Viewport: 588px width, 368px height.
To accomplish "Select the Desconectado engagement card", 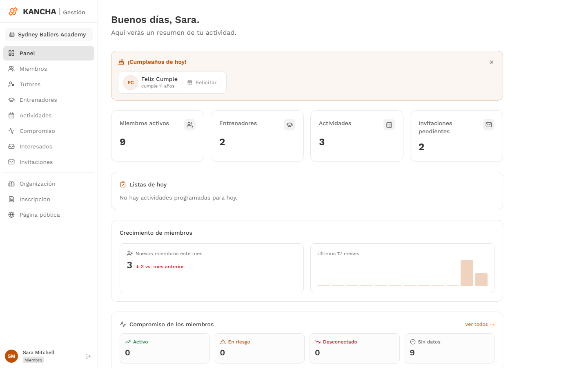I will point(354,348).
